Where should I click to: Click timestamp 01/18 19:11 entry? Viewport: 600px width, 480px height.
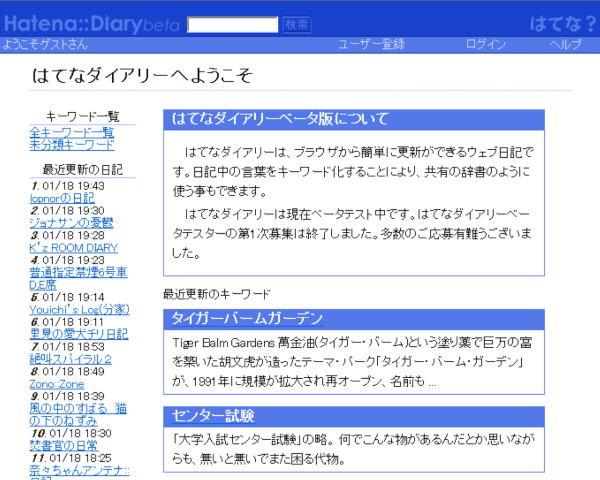pos(73,322)
